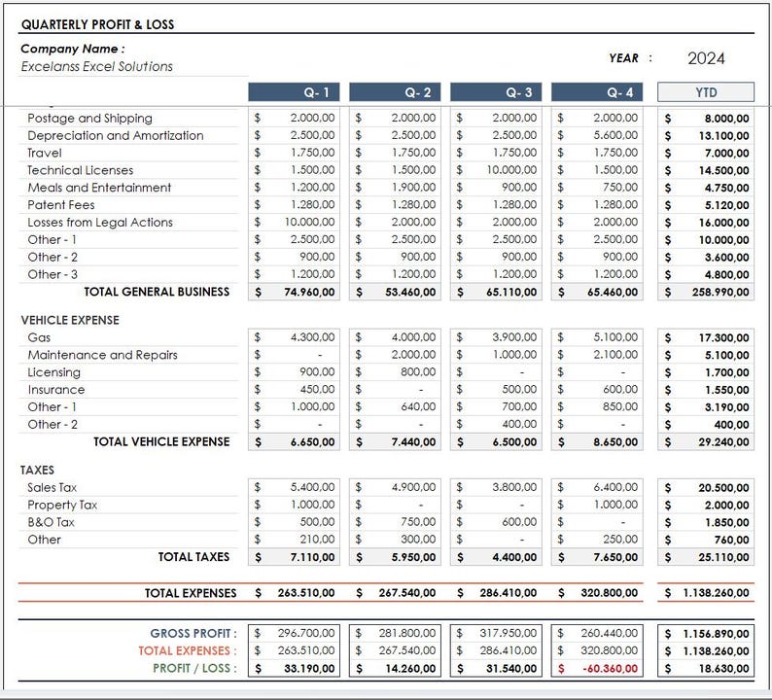Screen dimensions: 772x700
Task: Select the Patent Fees row label
Action: pyautogui.click(x=60, y=205)
